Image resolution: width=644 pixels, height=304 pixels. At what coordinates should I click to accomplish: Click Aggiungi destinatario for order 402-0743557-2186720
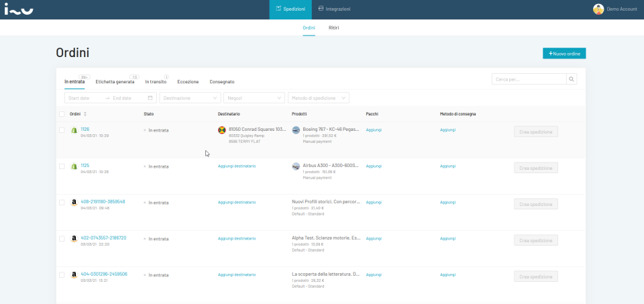click(237, 238)
